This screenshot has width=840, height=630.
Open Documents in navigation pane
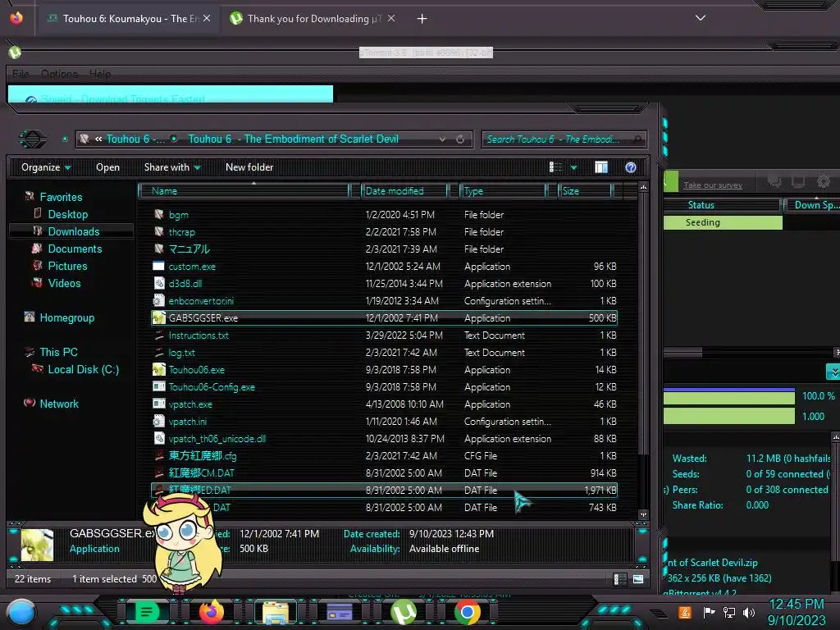(x=75, y=249)
